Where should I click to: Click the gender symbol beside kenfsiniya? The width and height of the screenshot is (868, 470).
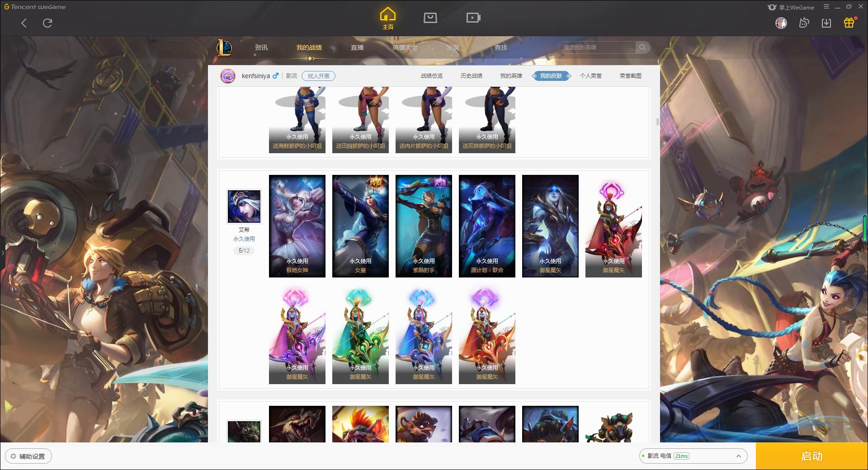pyautogui.click(x=275, y=76)
